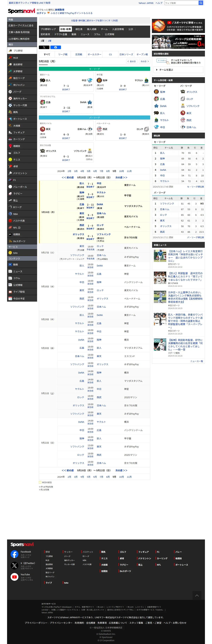Open Jリーグ sidebar item
The height and width of the screenshot is (644, 212).
[22, 92]
